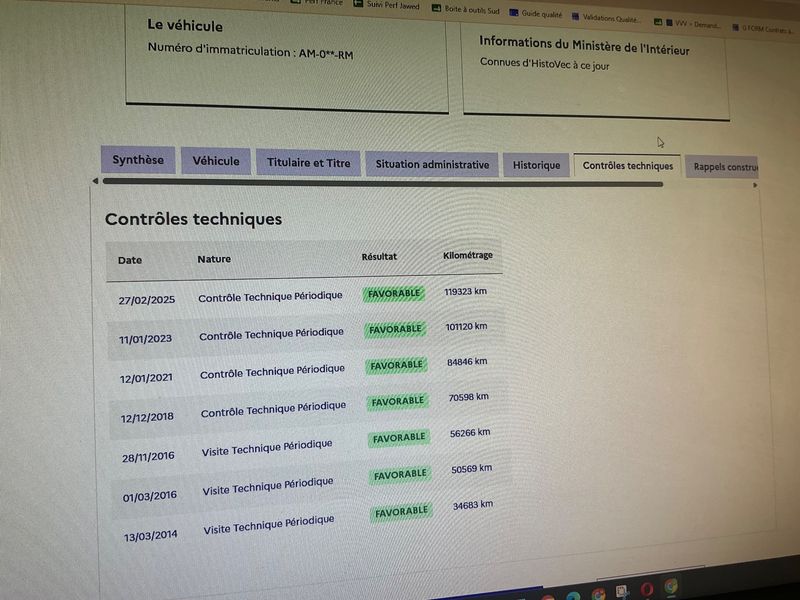
Task: Click the Guide qualité bookmark icon
Action: click(514, 13)
